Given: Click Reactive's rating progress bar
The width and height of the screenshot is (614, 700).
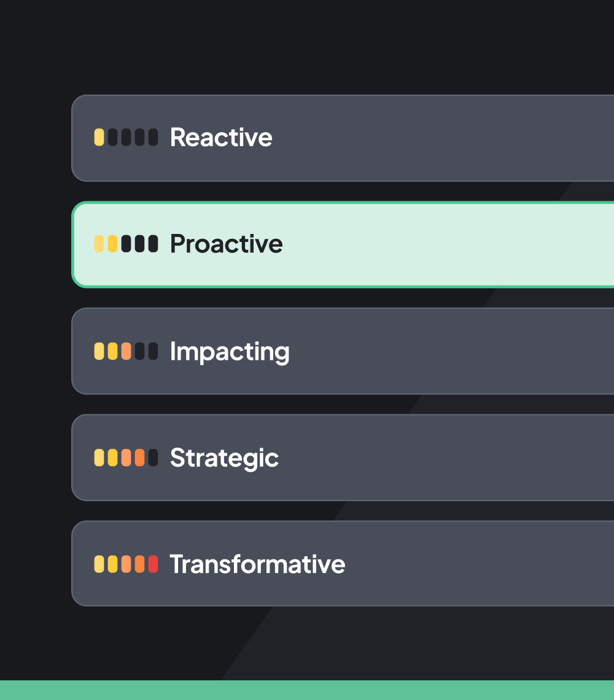Looking at the screenshot, I should click(x=127, y=138).
